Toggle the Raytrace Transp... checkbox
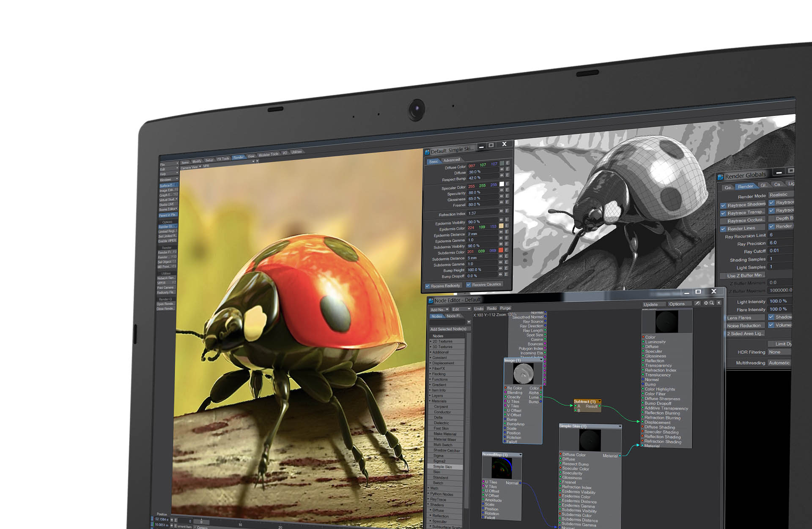Screen dimensions: 812x529 723,213
